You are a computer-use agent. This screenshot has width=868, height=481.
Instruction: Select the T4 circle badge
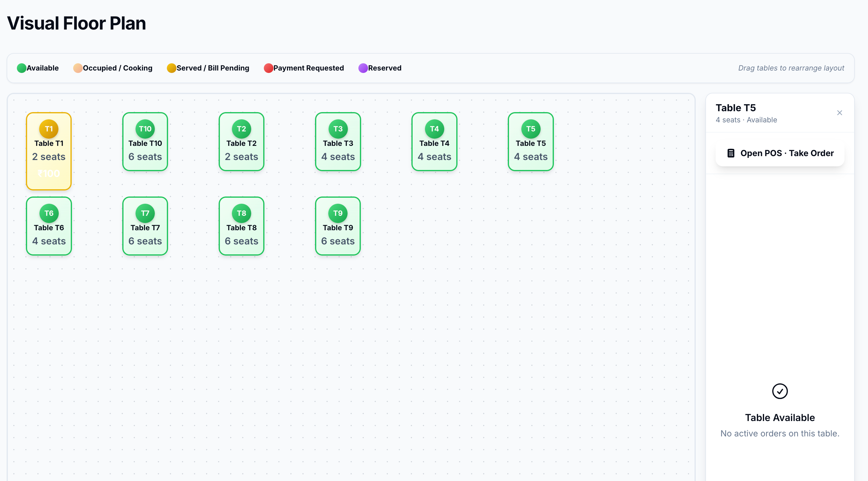434,129
